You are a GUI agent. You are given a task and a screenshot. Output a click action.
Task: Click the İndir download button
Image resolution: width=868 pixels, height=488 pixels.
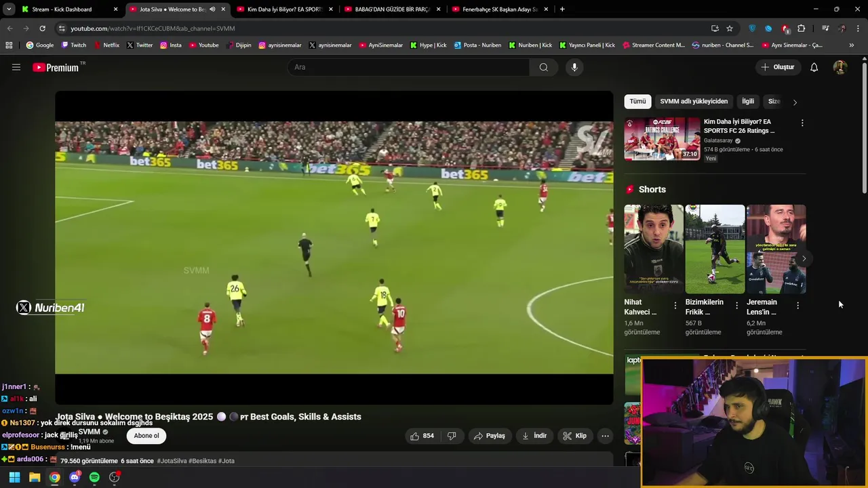(x=534, y=436)
